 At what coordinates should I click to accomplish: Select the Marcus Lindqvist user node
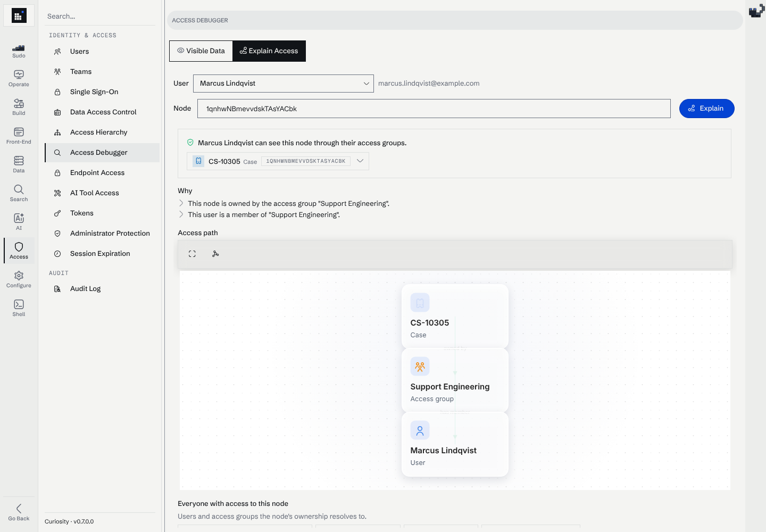[x=455, y=444]
